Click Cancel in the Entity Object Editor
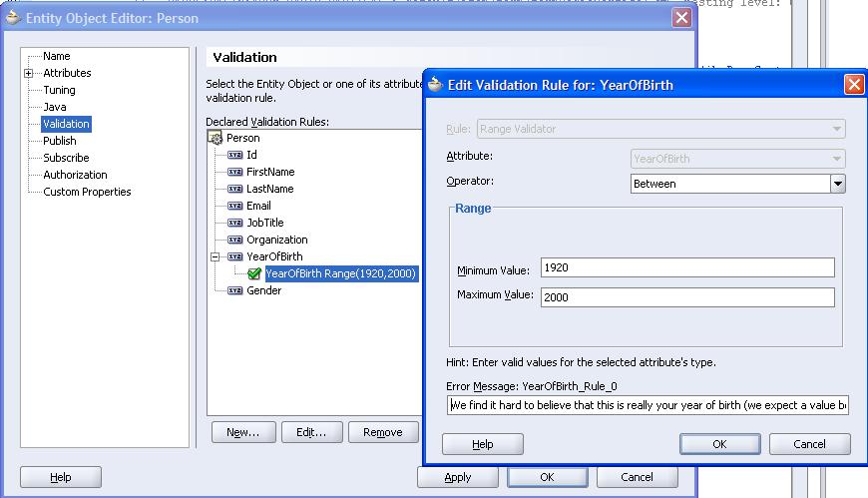Viewport: 868px width, 498px height. coord(637,477)
